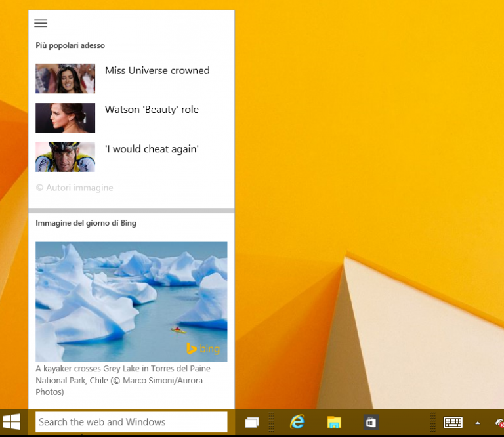This screenshot has height=437, width=504.
Task: Click the Miss Universe thumbnail image
Action: pyautogui.click(x=65, y=78)
